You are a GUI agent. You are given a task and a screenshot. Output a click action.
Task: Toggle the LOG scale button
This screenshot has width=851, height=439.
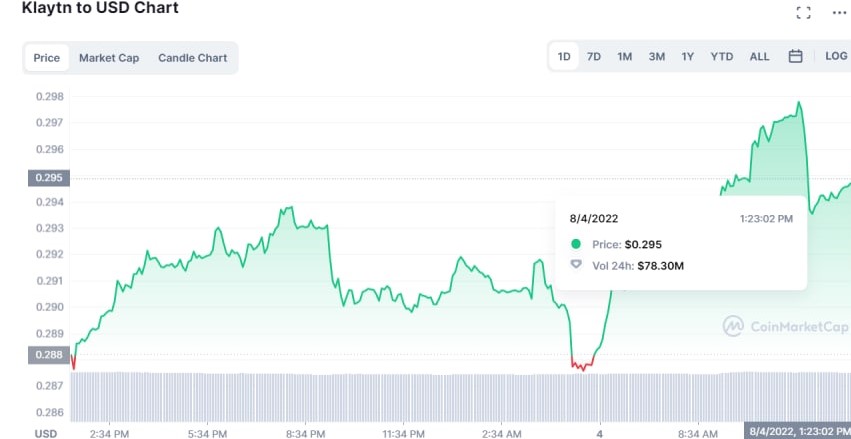836,56
